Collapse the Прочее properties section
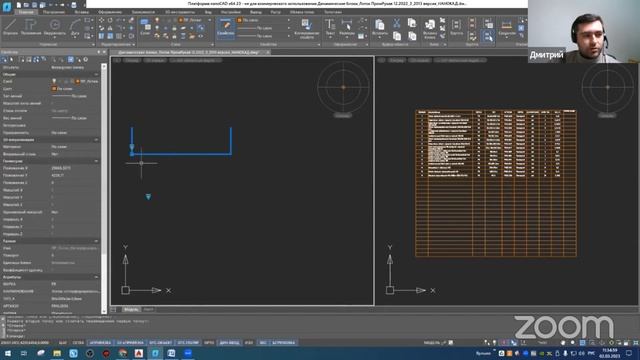Screen dimensions: 640x360 click(x=96, y=241)
